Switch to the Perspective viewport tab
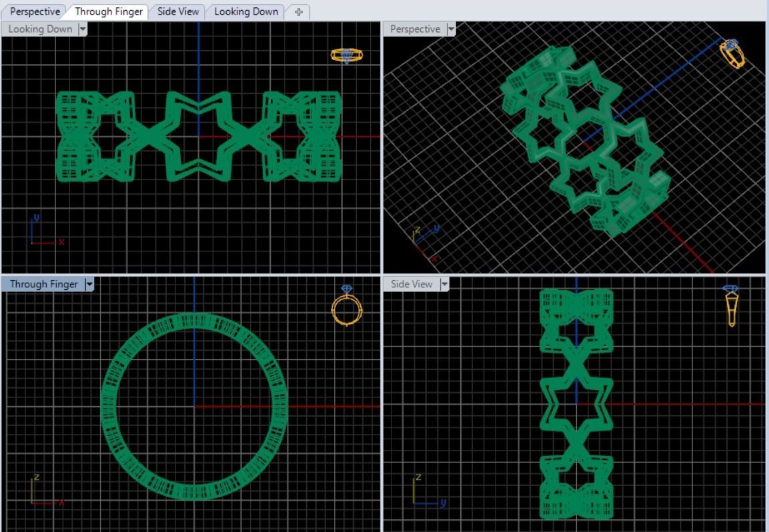The height and width of the screenshot is (532, 769). [34, 11]
